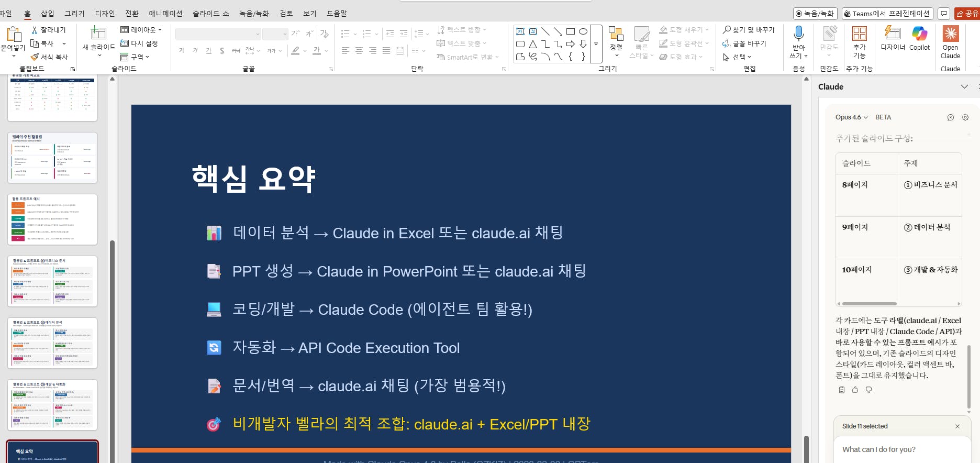Start new chat icon in Claude panel
Viewport: 980px width, 463px height.
coord(951,117)
